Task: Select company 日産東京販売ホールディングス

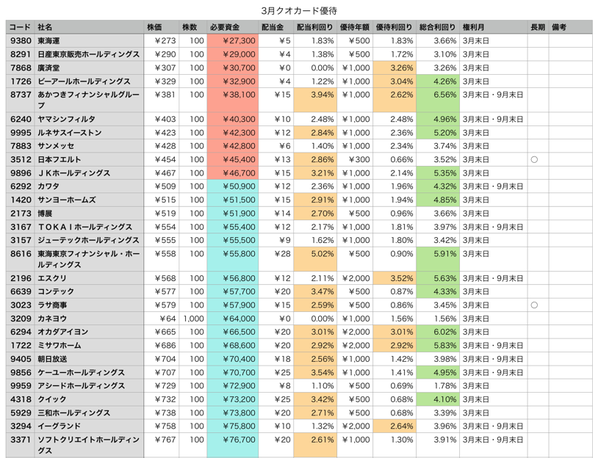Action: 88,54
